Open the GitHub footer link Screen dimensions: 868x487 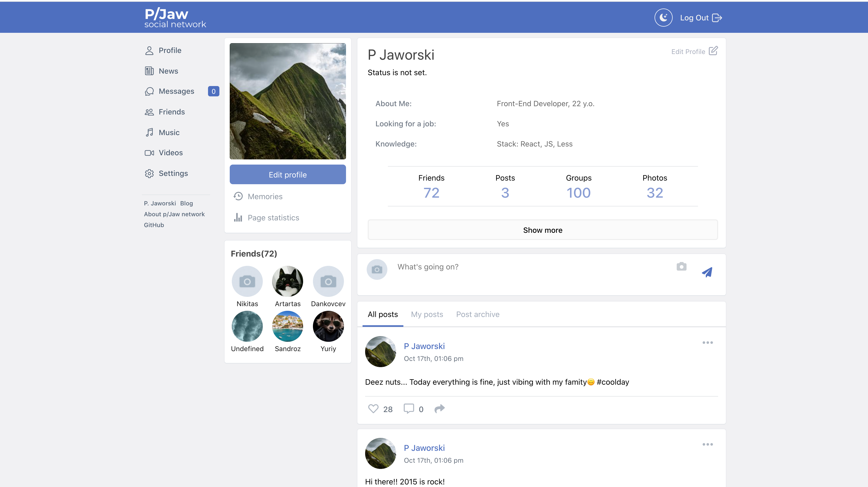click(x=154, y=225)
